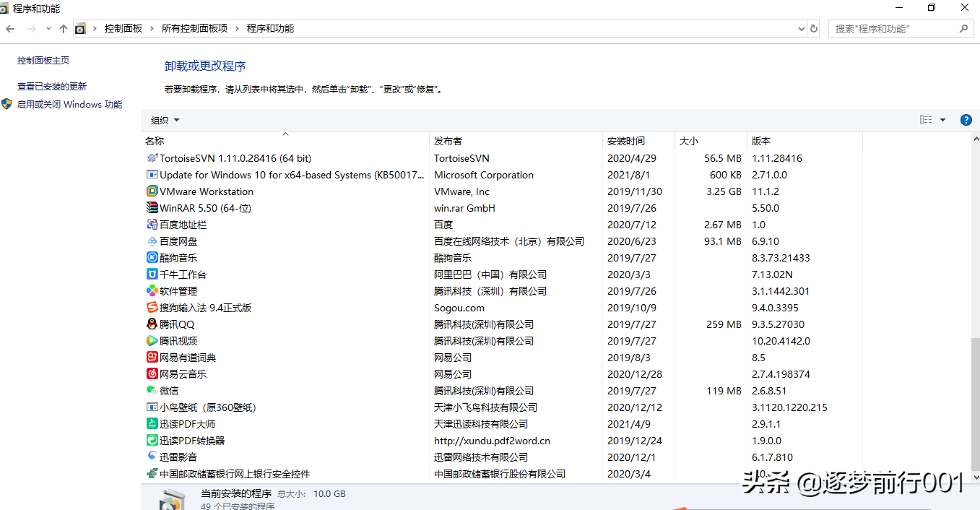980x510 pixels.
Task: Select size value 93.1 MB
Action: coord(723,241)
